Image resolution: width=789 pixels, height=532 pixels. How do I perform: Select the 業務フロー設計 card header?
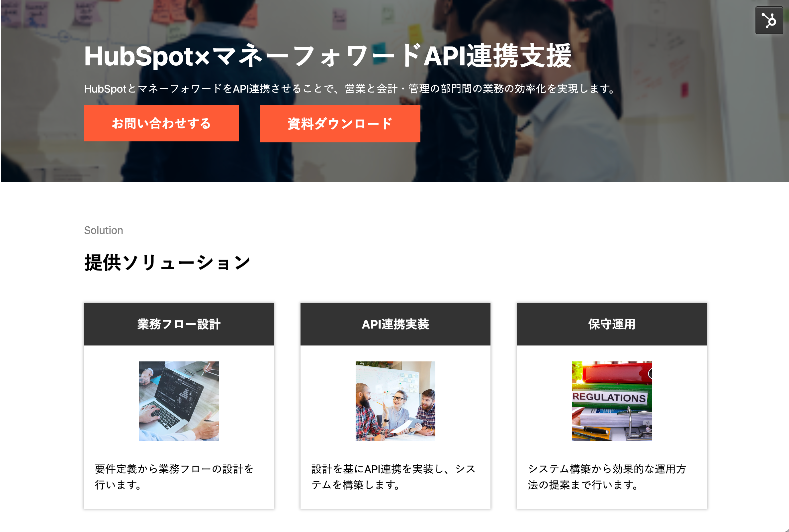click(x=179, y=324)
